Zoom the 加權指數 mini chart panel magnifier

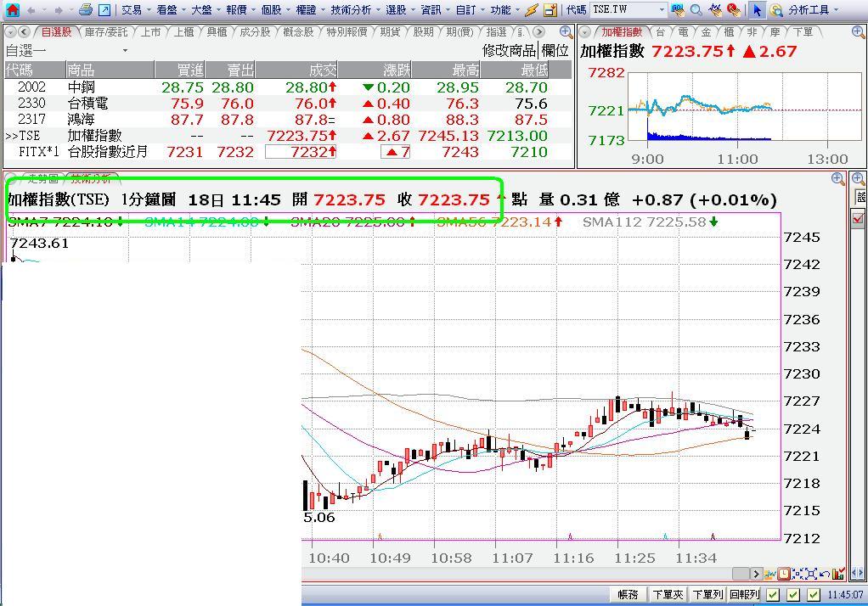858,32
